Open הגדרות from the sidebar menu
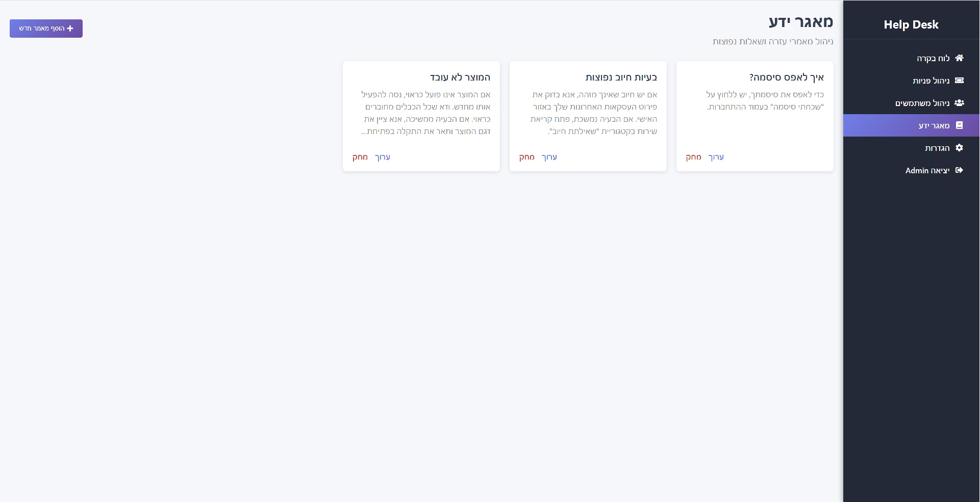The height and width of the screenshot is (502, 980). [x=937, y=148]
